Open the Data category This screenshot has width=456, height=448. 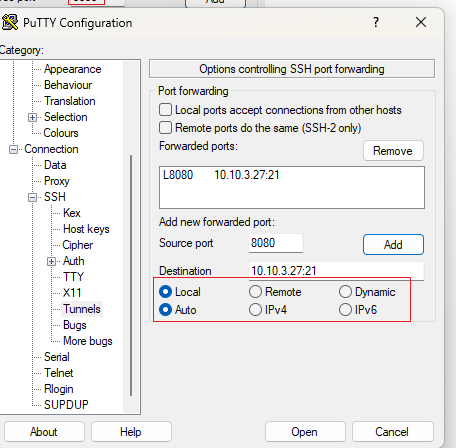(55, 165)
